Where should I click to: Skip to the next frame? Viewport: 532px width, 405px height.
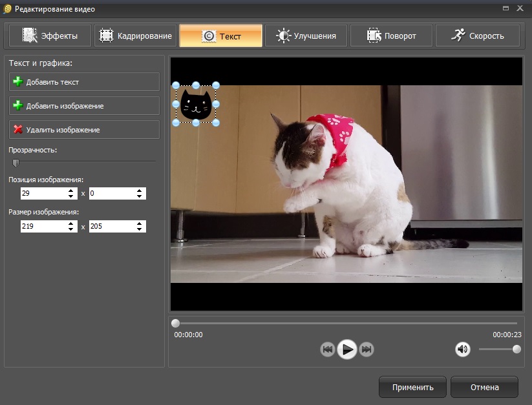pos(367,349)
